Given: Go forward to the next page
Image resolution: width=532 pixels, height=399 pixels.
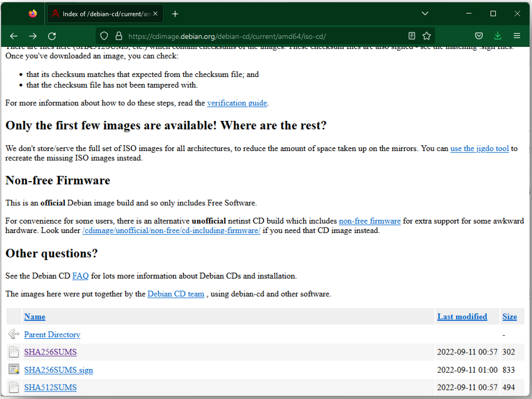Looking at the screenshot, I should point(33,36).
